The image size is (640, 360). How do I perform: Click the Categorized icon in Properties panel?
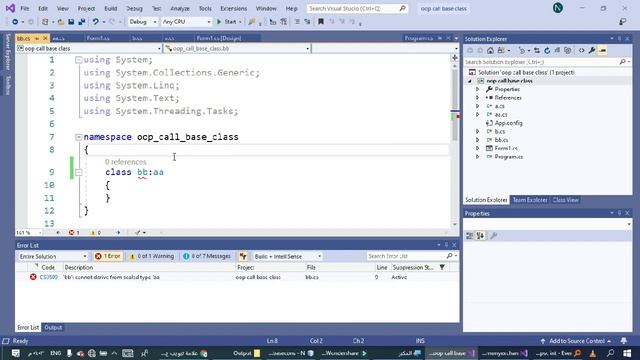[x=470, y=236]
